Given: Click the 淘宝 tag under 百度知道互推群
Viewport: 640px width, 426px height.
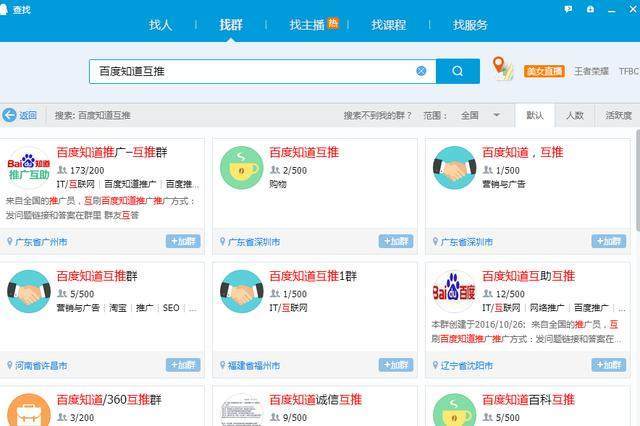Looking at the screenshot, I should pos(118,308).
